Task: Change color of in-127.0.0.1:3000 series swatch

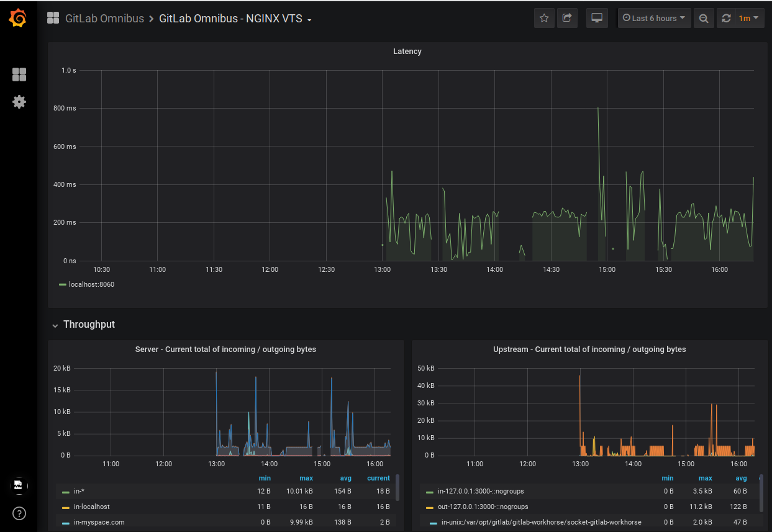Action: coord(430,492)
